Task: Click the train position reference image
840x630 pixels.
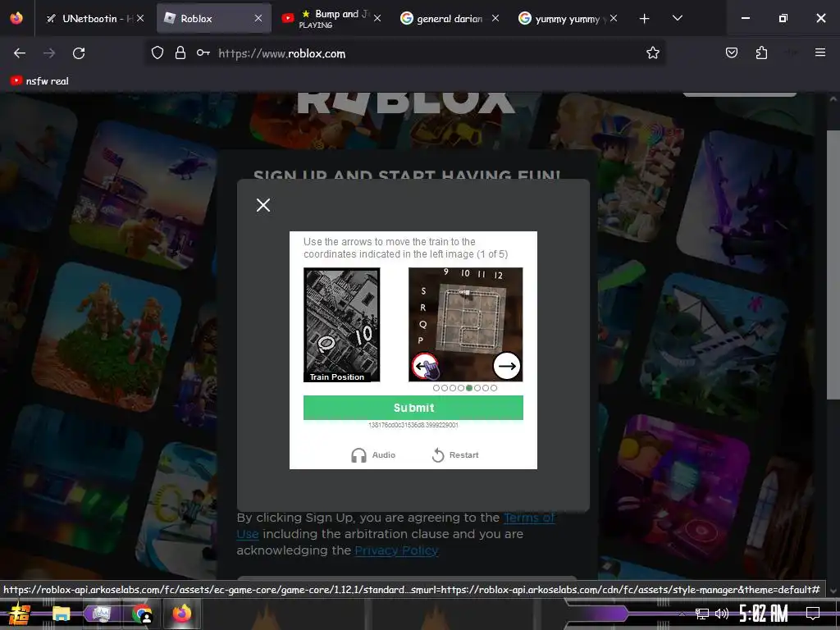Action: click(342, 325)
